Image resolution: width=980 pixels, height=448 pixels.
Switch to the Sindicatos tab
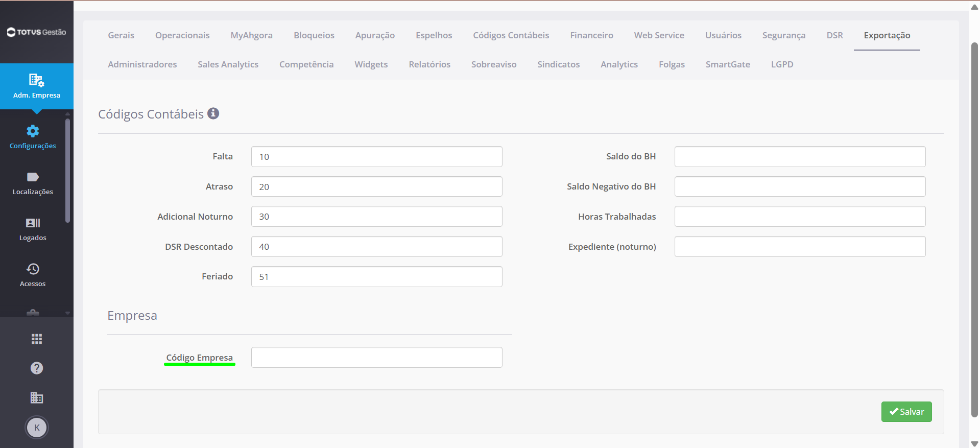[558, 64]
